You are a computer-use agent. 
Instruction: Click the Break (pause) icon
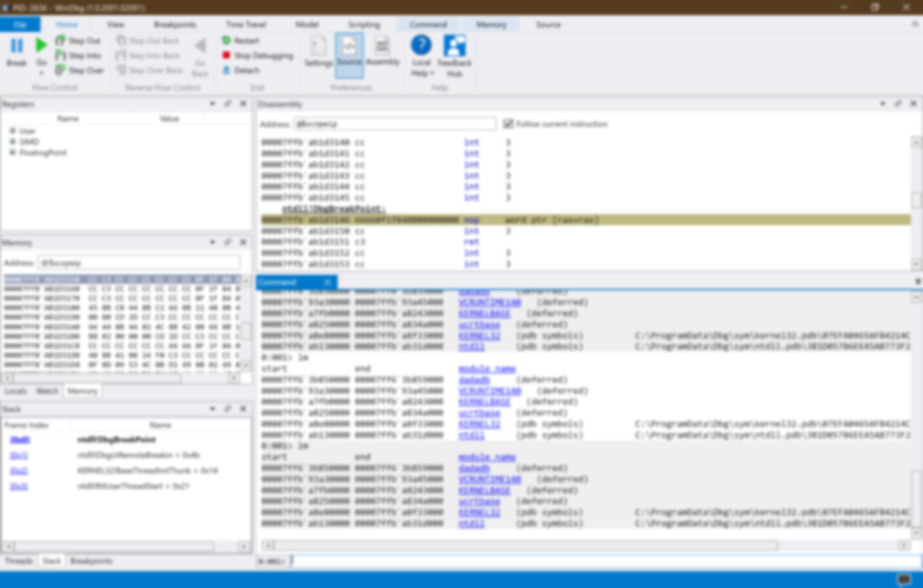pyautogui.click(x=17, y=46)
